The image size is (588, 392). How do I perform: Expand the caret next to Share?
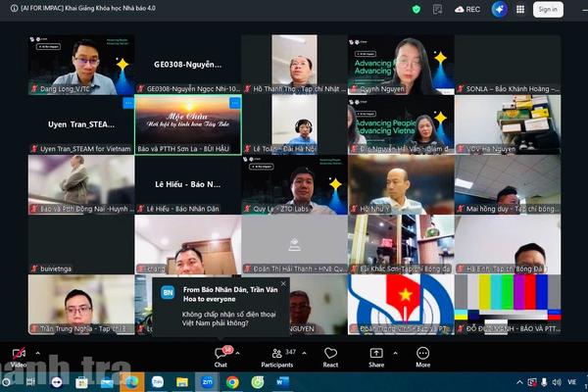click(395, 354)
